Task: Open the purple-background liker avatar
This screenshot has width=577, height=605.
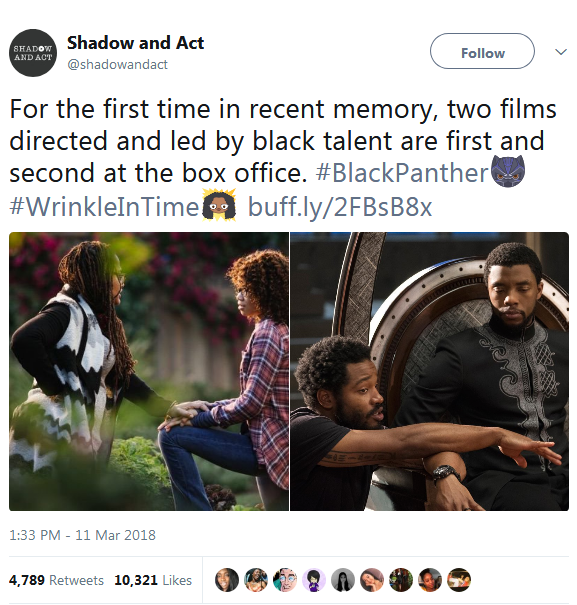Action: 314,580
